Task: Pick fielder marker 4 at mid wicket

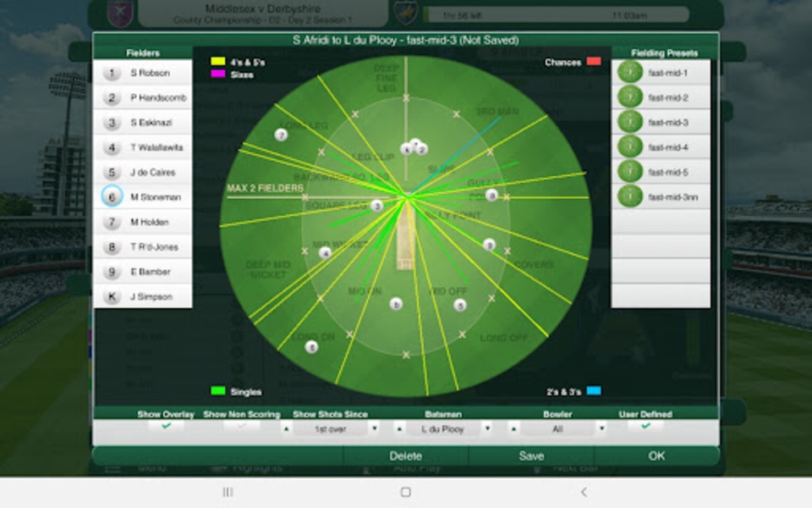Action: click(325, 253)
